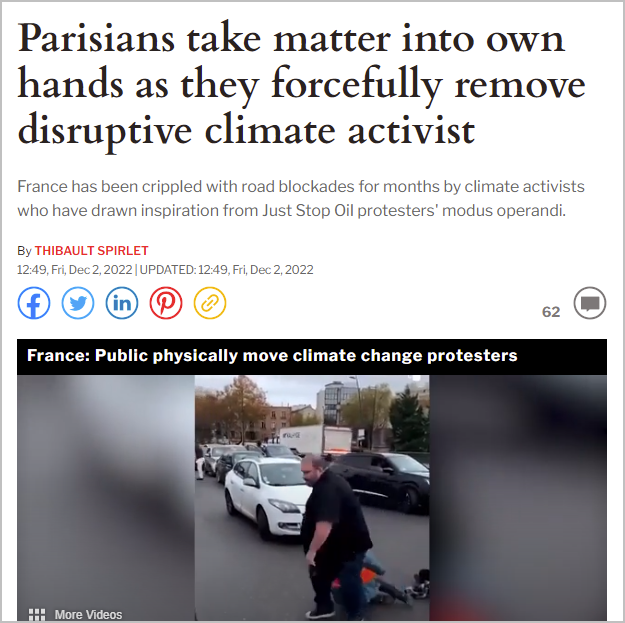Click the blurred left side of video
Screen dimensions: 625x623
[x=106, y=497]
